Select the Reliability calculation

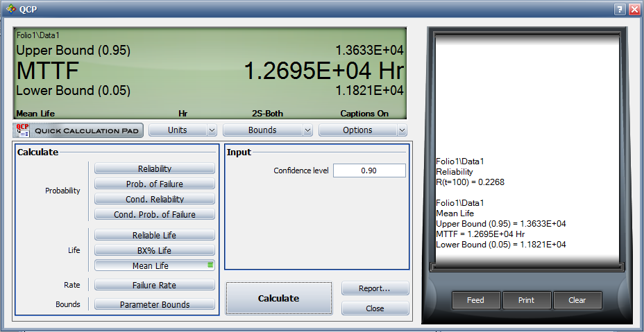pos(155,168)
